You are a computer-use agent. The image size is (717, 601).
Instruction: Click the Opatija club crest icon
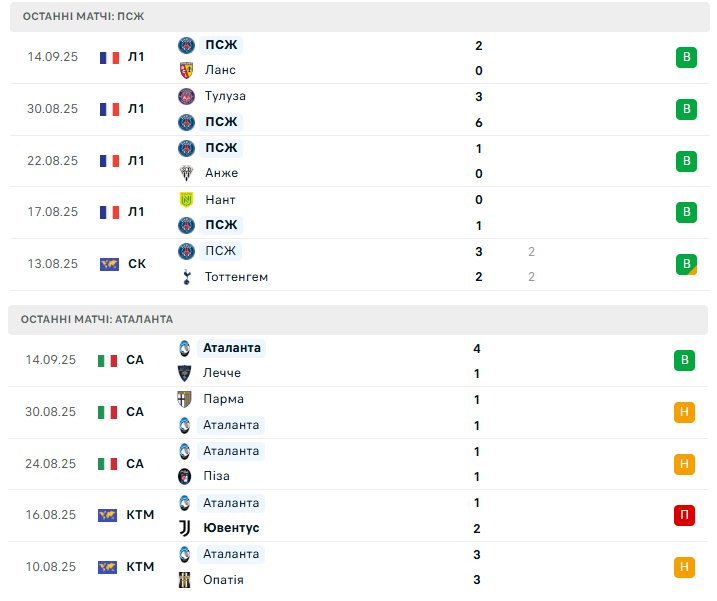click(x=184, y=580)
